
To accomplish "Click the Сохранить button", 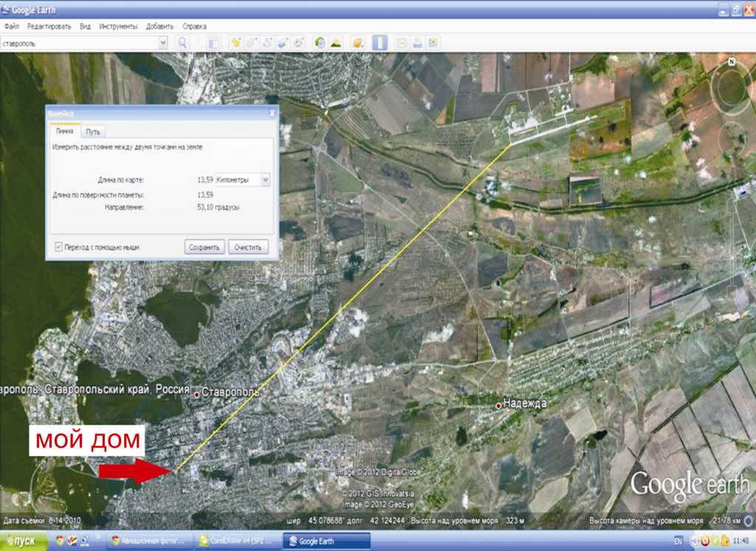I will (205, 247).
